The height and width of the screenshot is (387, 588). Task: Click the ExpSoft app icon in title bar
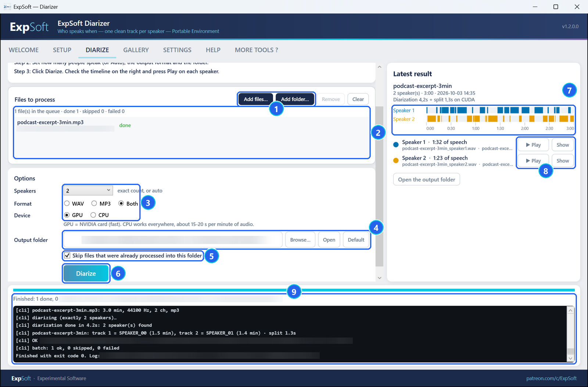[x=7, y=7]
